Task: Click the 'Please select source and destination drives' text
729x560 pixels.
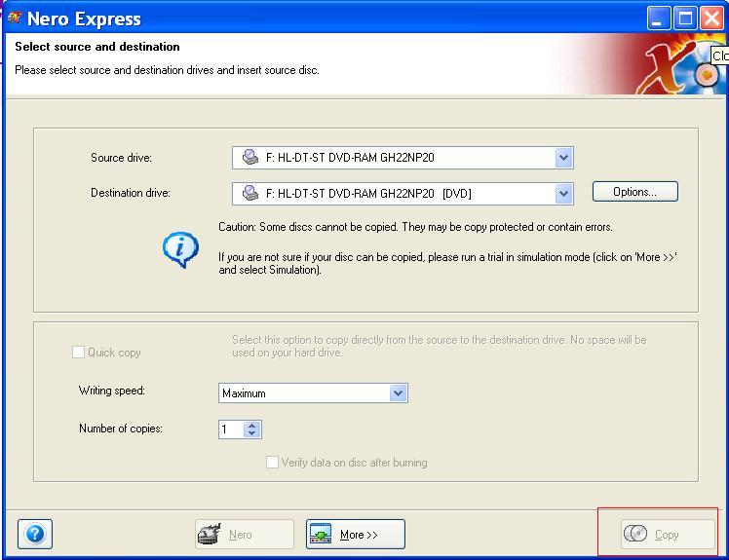Action: tap(167, 70)
